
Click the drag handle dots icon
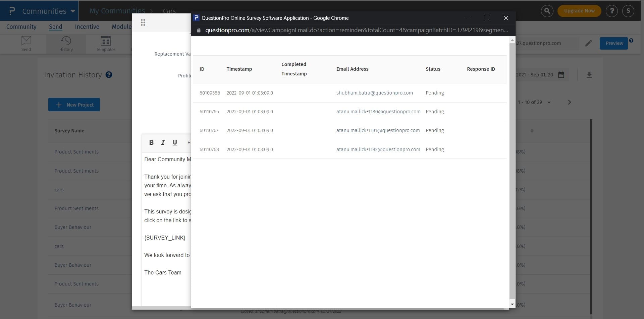point(143,22)
